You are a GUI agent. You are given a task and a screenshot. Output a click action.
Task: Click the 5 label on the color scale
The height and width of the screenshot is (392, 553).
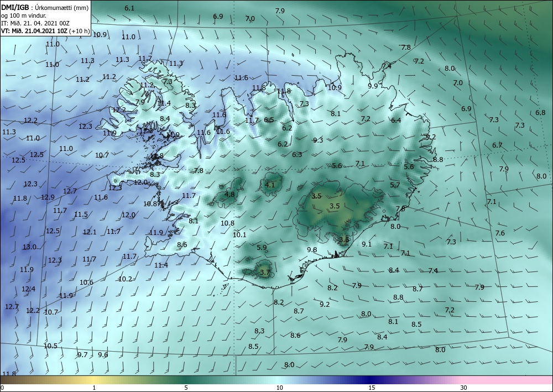(186, 388)
